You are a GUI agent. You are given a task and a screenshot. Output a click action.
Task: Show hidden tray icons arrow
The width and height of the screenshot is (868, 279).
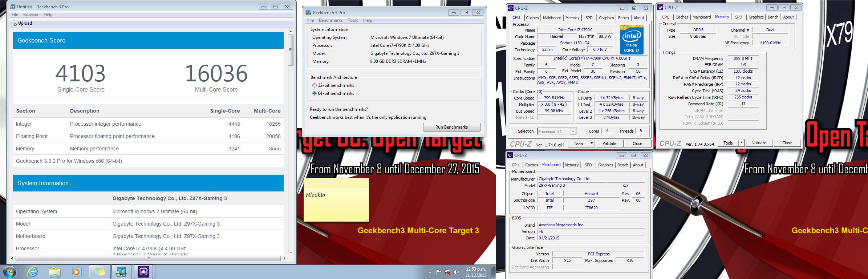430,272
